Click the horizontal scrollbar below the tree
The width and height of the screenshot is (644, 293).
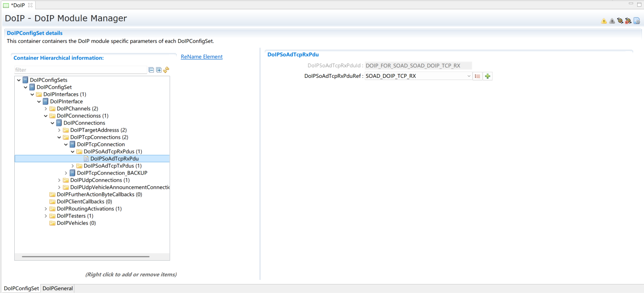coord(85,256)
